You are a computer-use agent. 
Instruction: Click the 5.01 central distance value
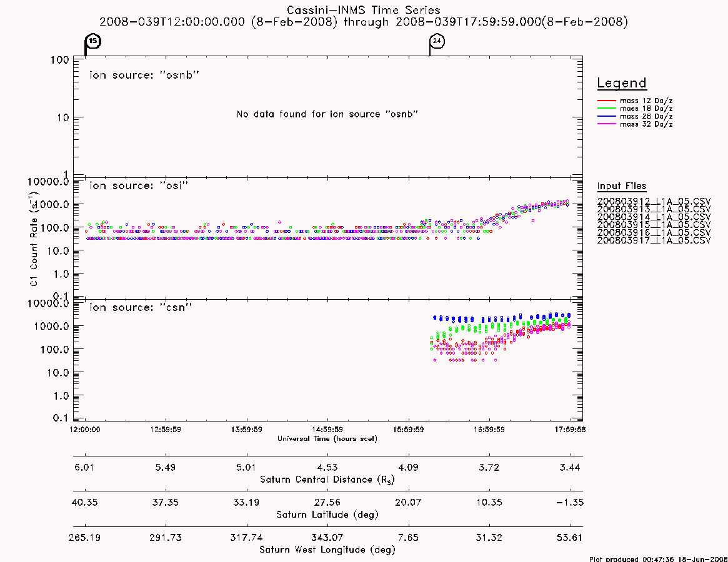pyautogui.click(x=246, y=467)
